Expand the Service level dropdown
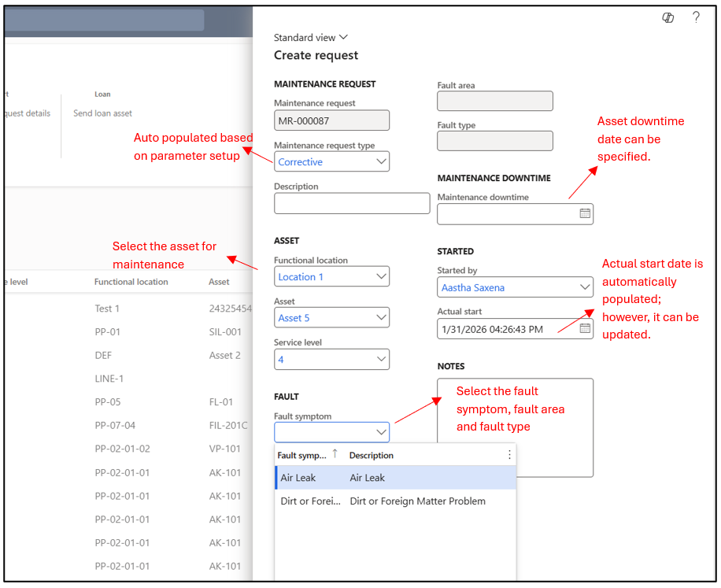The width and height of the screenshot is (721, 588). pyautogui.click(x=381, y=359)
